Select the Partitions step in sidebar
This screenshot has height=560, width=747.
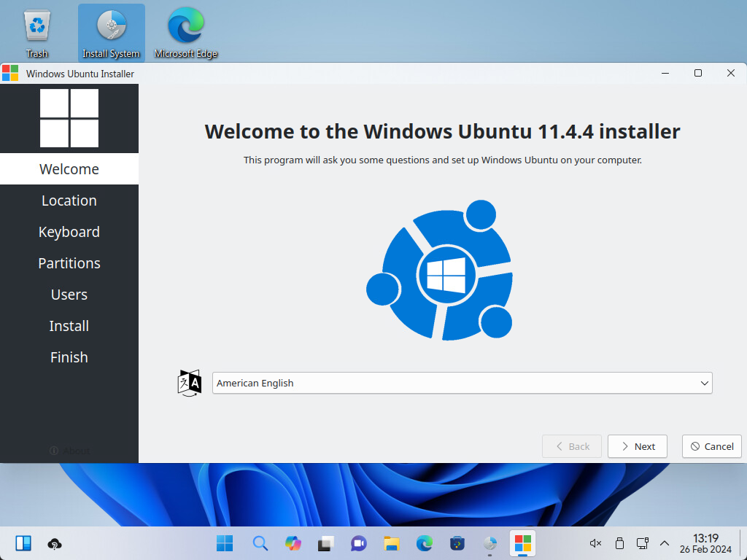coord(69,263)
